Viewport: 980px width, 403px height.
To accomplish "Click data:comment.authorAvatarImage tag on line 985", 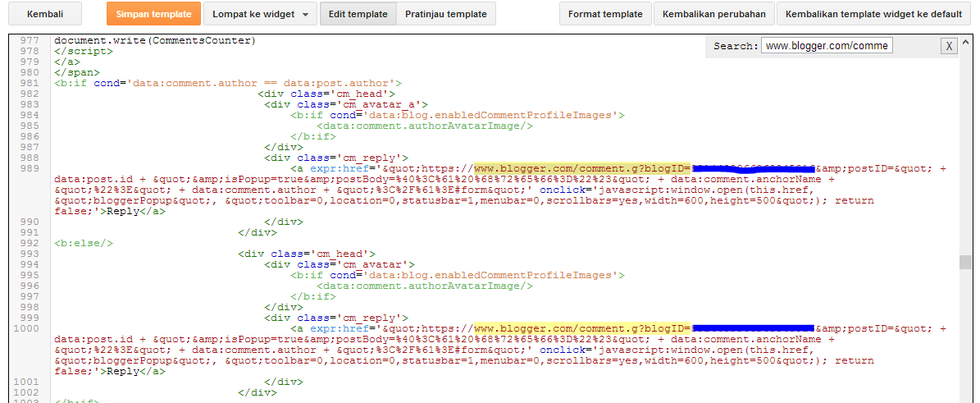I will click(424, 126).
